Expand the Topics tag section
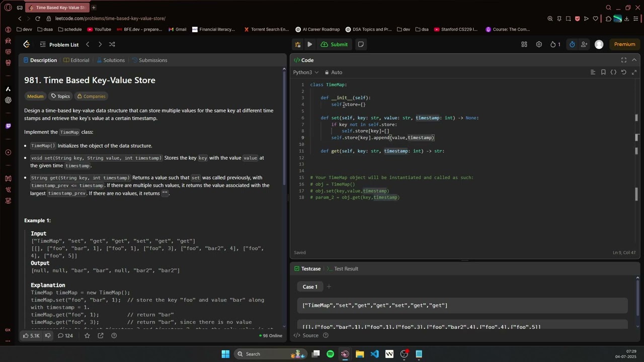Image resolution: width=644 pixels, height=362 pixels. pyautogui.click(x=60, y=96)
